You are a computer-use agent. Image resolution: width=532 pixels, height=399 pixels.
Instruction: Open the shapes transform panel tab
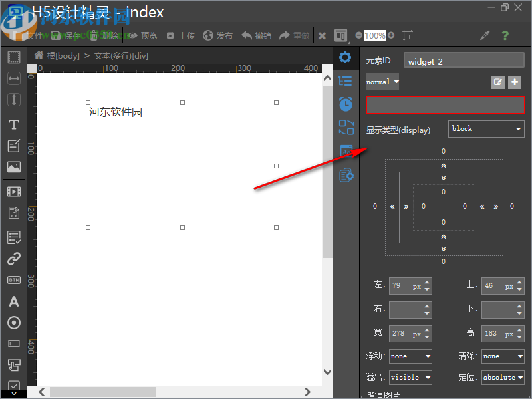pyautogui.click(x=346, y=127)
